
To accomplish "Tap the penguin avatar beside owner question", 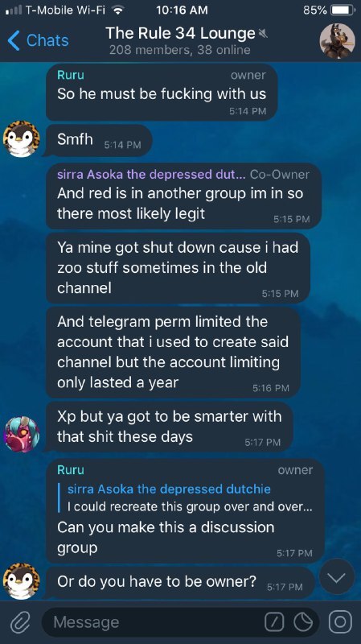I will (22, 581).
